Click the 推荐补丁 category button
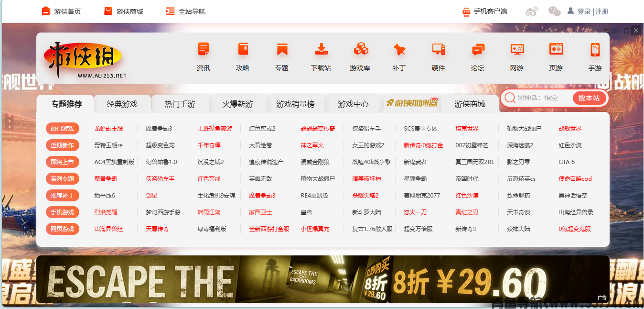644x309 pixels. 63,196
